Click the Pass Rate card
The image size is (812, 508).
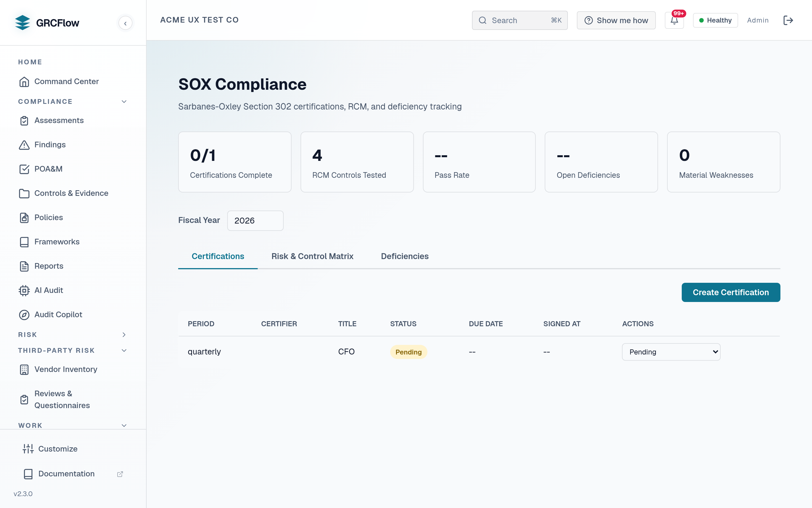479,162
